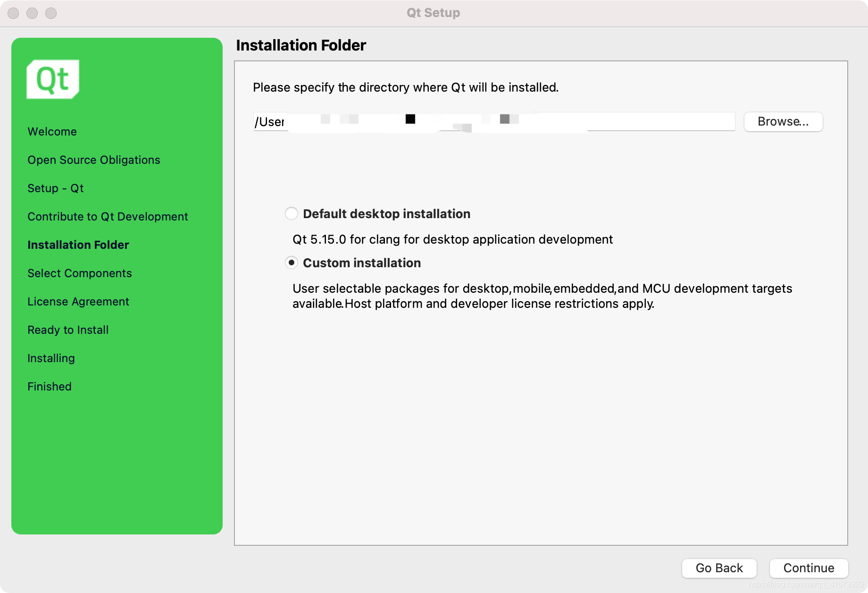
Task: Click Go Back to return to previous step
Action: pyautogui.click(x=719, y=568)
